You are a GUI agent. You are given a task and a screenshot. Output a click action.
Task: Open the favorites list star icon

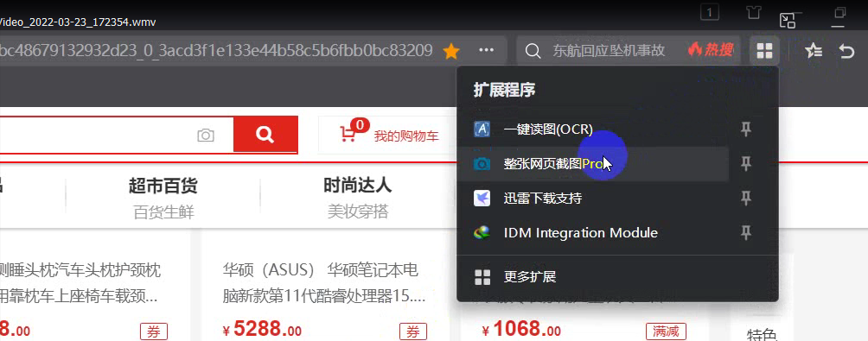(814, 52)
